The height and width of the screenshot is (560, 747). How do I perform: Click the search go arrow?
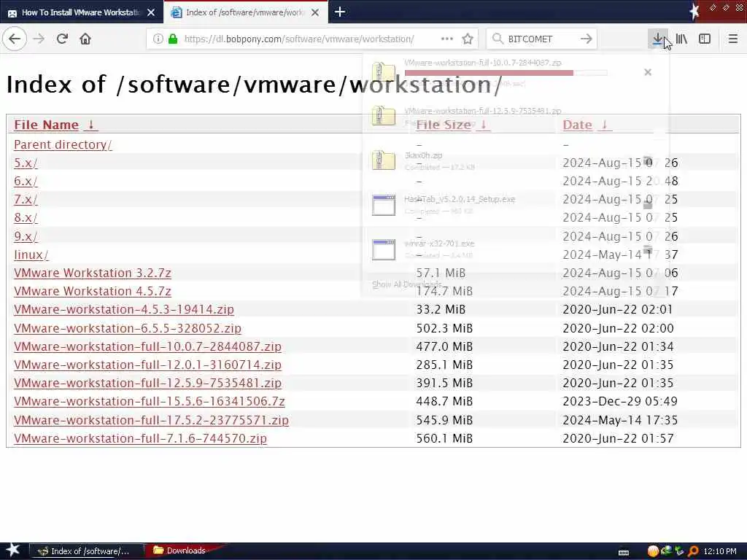[587, 39]
